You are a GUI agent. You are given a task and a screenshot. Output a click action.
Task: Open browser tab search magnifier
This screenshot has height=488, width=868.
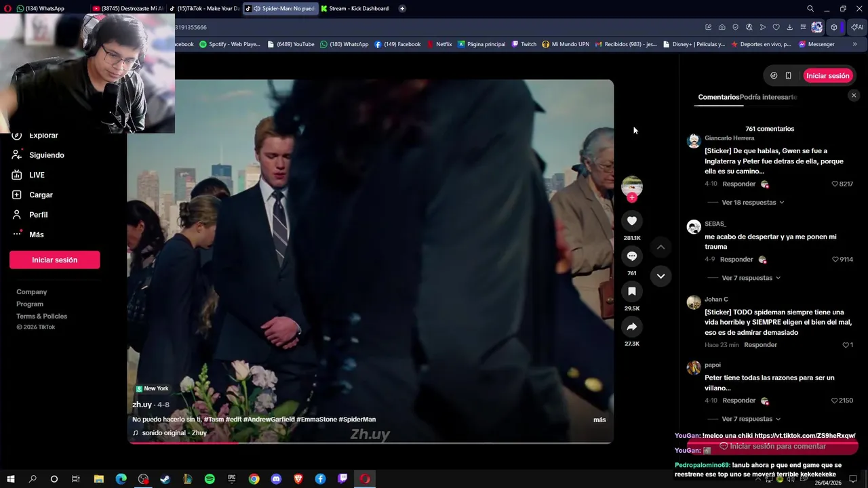810,9
